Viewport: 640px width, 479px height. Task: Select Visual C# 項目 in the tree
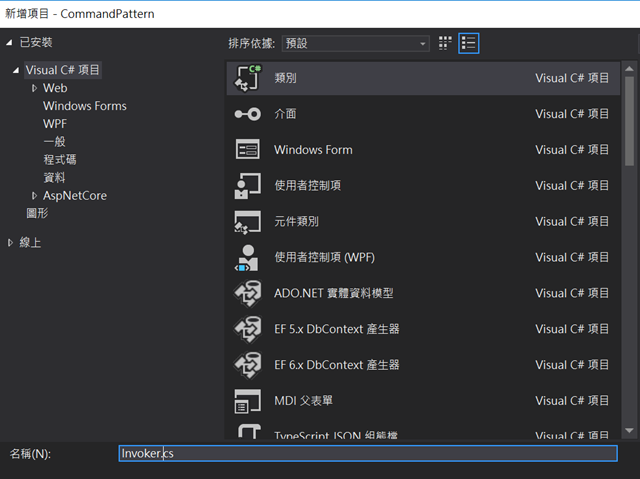(x=63, y=70)
